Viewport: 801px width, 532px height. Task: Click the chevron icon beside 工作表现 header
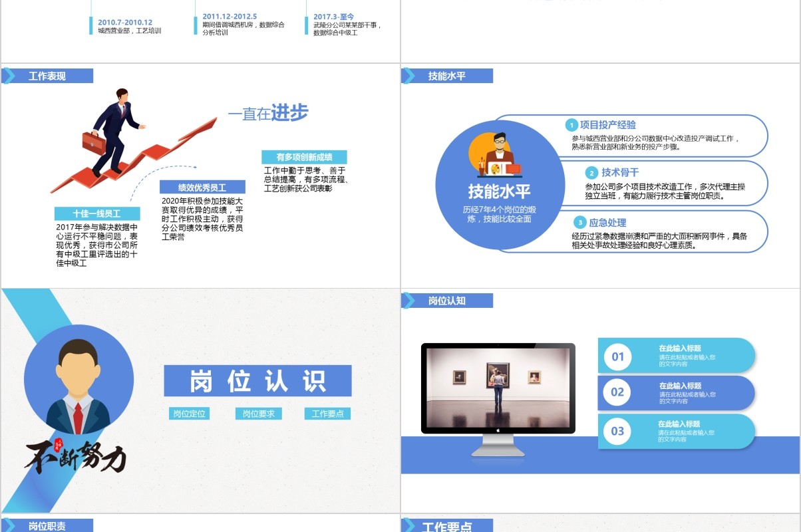pos(8,76)
